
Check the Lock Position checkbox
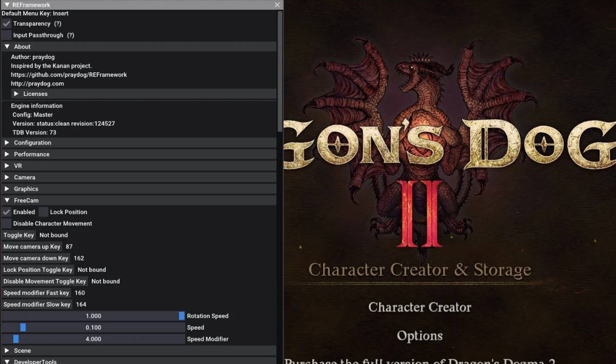pyautogui.click(x=44, y=212)
